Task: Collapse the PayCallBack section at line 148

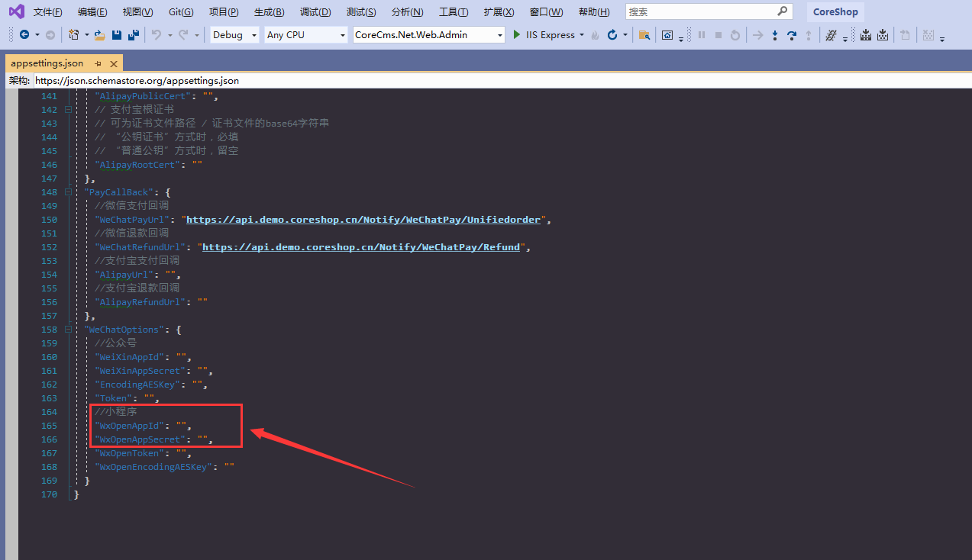Action: point(68,192)
